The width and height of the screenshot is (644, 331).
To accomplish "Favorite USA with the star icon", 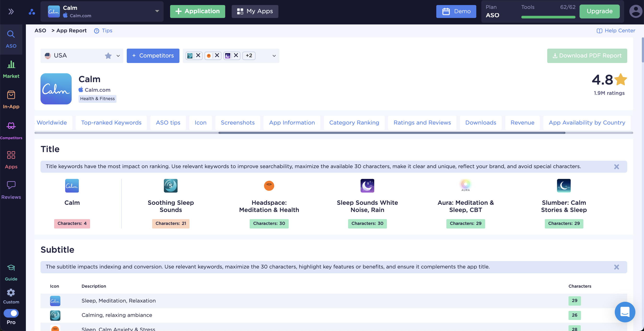I will (x=108, y=56).
